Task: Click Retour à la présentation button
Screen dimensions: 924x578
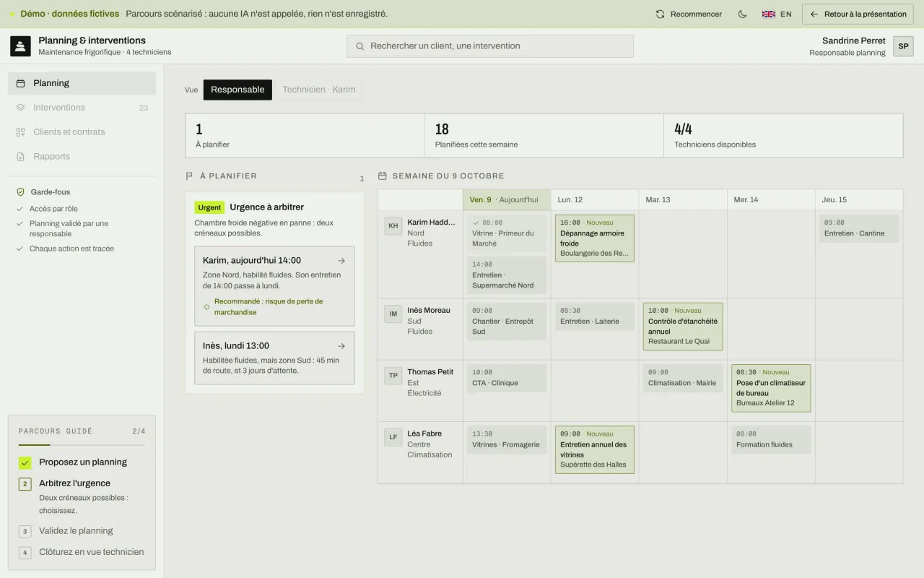Action: (858, 14)
